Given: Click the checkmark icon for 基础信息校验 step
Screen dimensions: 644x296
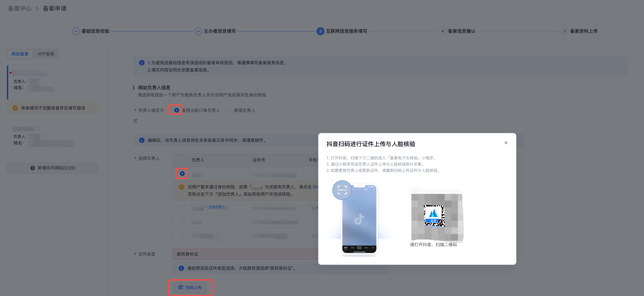Looking at the screenshot, I should (x=76, y=31).
